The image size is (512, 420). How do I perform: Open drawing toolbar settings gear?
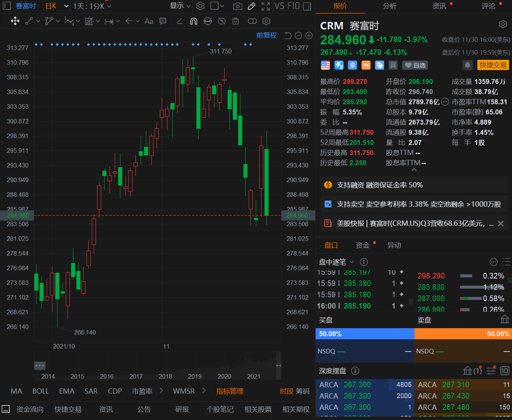point(266,21)
